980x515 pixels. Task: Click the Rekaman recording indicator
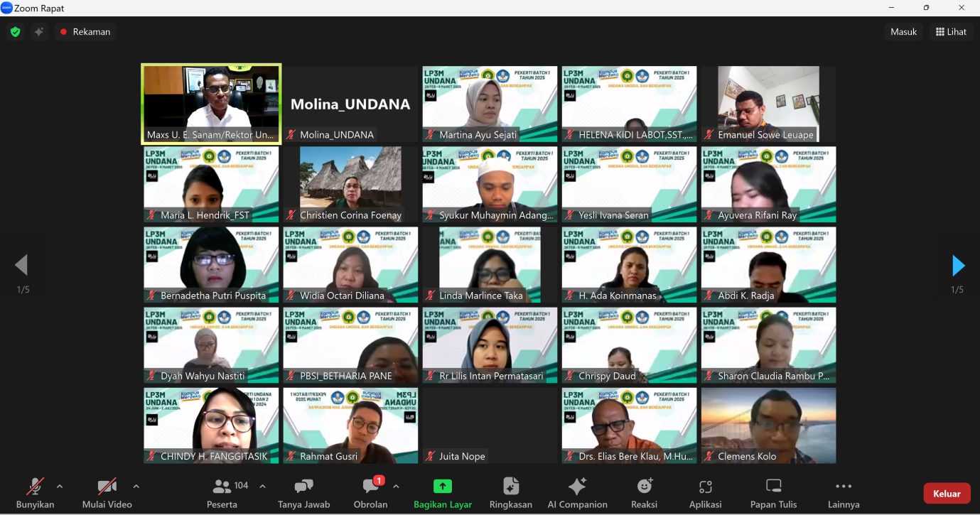(85, 32)
